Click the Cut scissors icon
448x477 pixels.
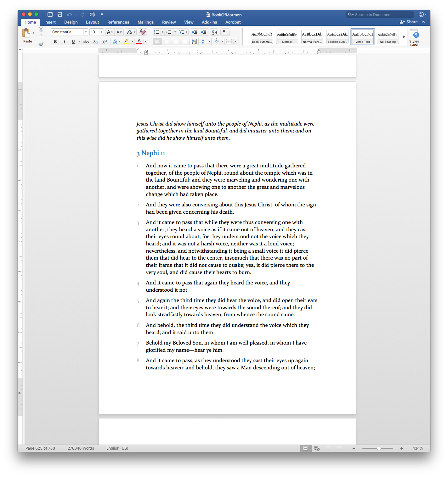click(41, 30)
